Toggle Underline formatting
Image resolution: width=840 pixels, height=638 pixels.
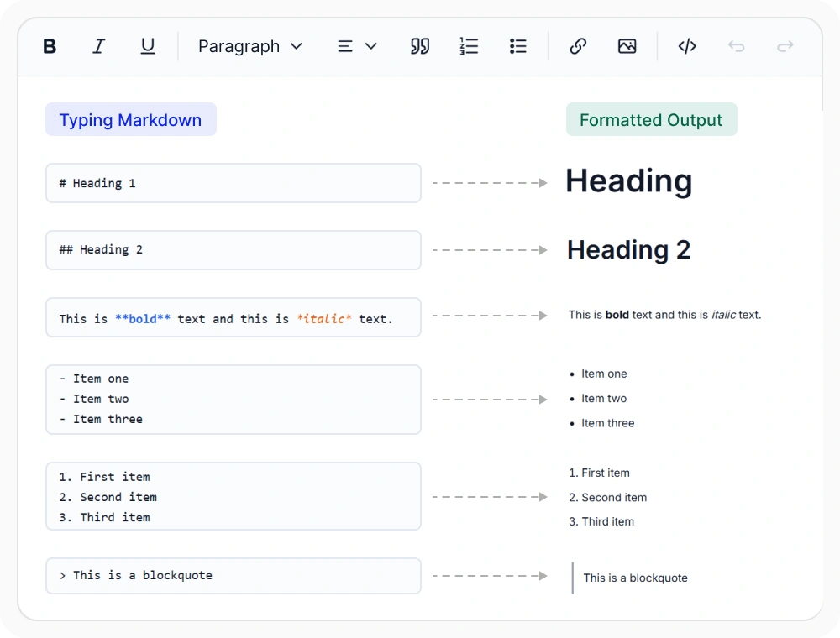point(148,46)
